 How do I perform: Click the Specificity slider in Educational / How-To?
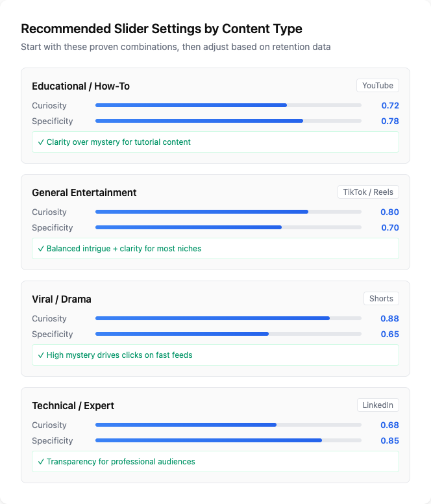[228, 121]
